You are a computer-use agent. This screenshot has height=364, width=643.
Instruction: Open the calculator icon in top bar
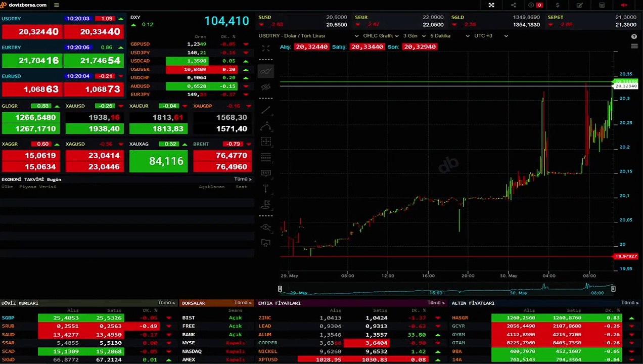pos(602,5)
